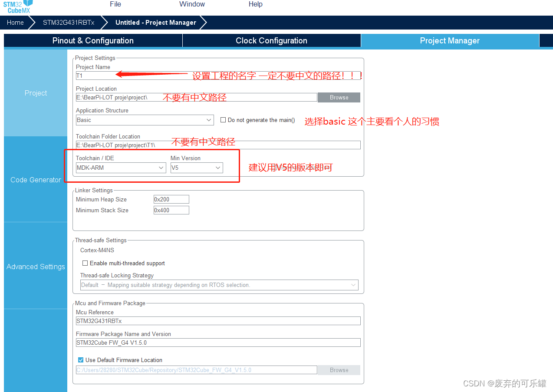Click the Mcu and Firmware Package title
This screenshot has height=392, width=553.
(110, 303)
